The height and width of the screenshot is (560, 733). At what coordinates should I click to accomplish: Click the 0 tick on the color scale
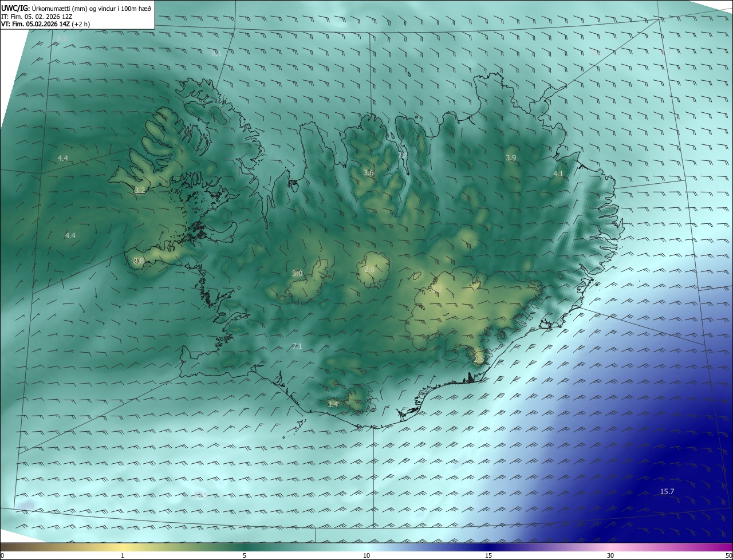[x=2, y=555]
